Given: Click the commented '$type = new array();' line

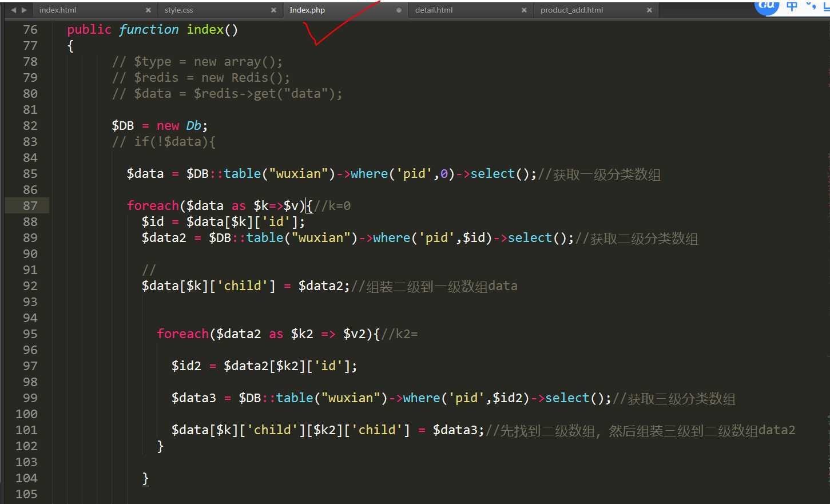Looking at the screenshot, I should pos(197,62).
